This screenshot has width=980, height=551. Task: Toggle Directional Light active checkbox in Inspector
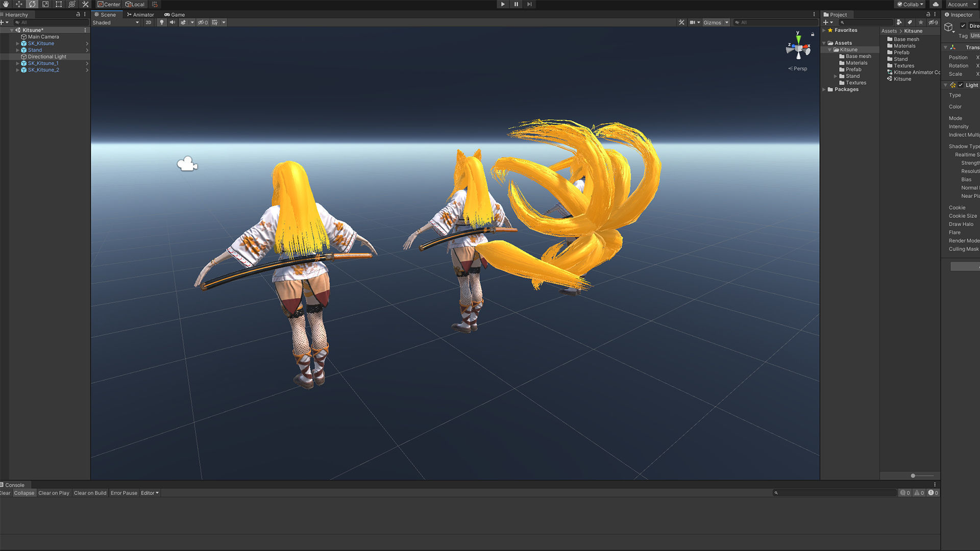(963, 26)
